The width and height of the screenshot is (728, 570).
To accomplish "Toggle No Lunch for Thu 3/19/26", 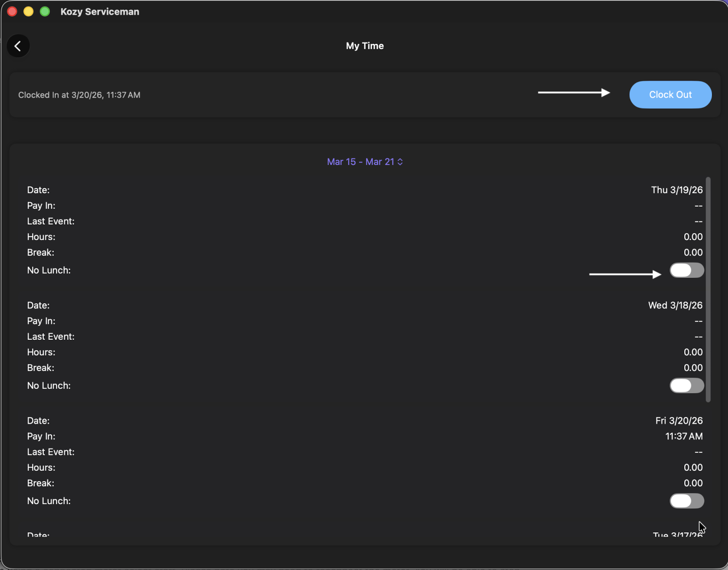I will (x=686, y=270).
